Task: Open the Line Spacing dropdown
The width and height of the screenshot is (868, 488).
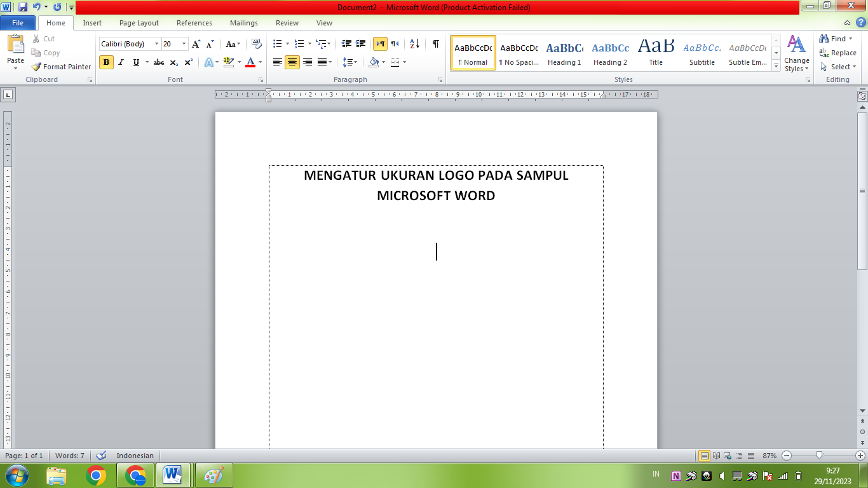Action: pos(350,62)
